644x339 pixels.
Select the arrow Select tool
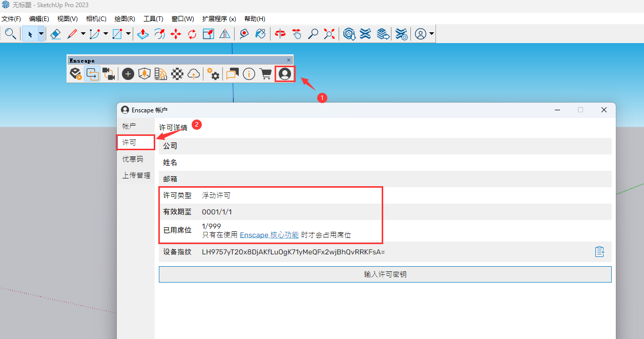[30, 34]
